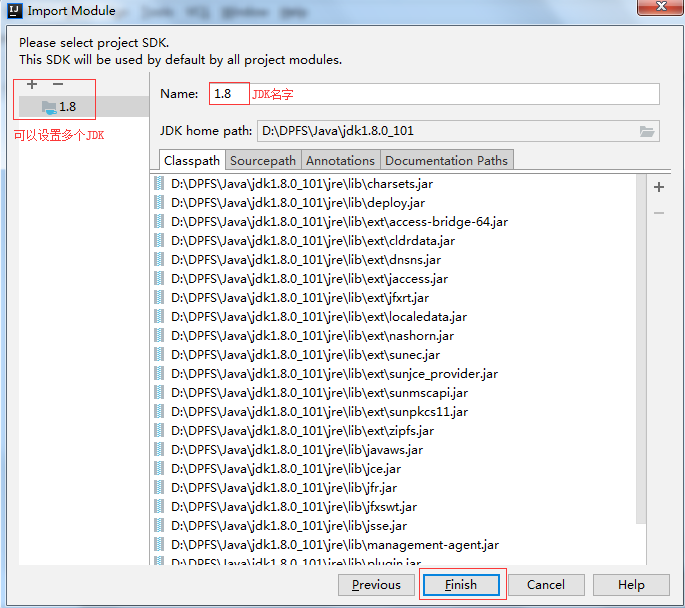Click the Previous button
This screenshot has width=685, height=608.
pos(376,585)
